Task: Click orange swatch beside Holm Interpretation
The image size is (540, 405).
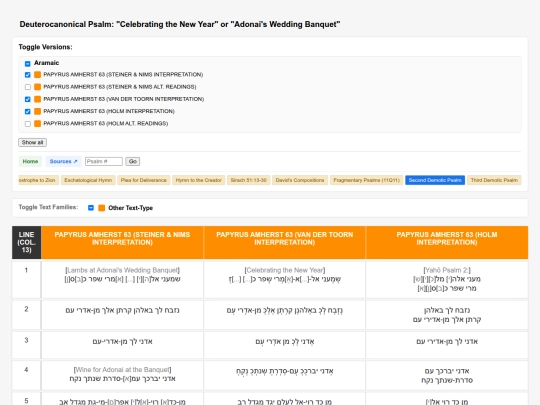Action: (38, 111)
